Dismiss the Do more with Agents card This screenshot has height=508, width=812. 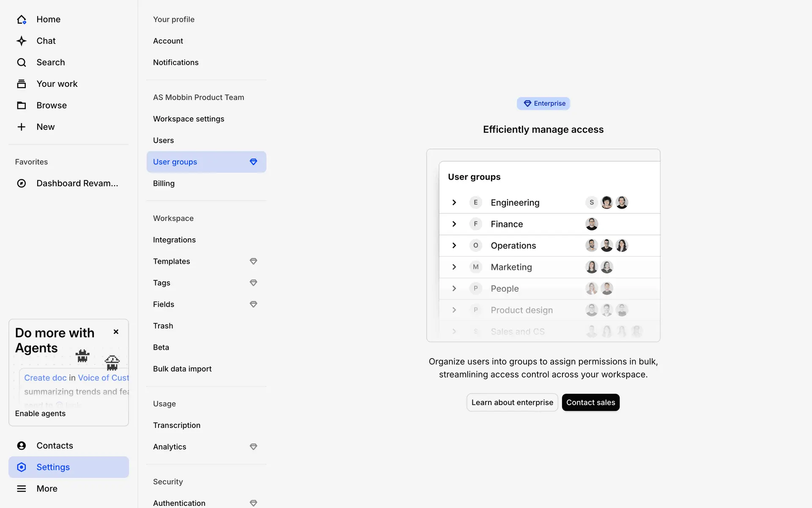point(116,332)
